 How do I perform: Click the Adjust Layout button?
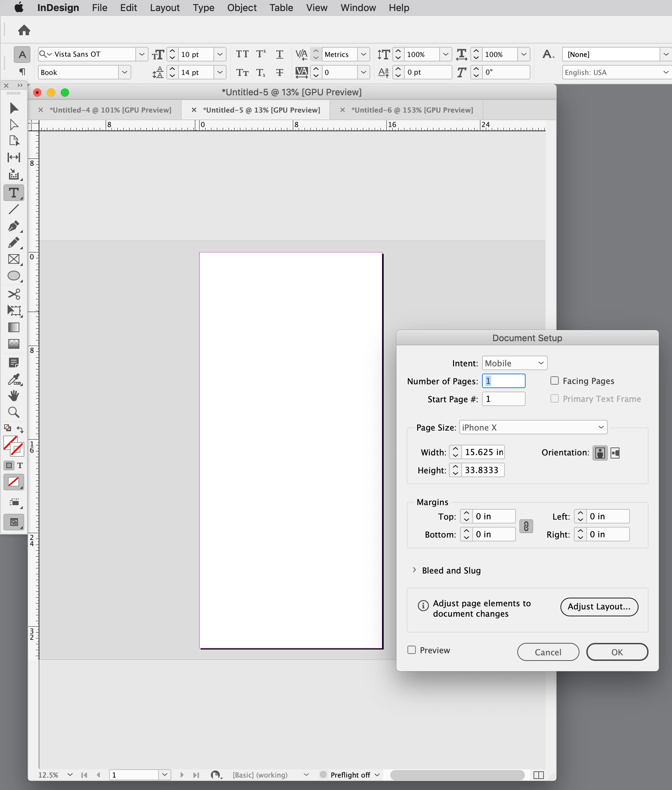click(599, 606)
